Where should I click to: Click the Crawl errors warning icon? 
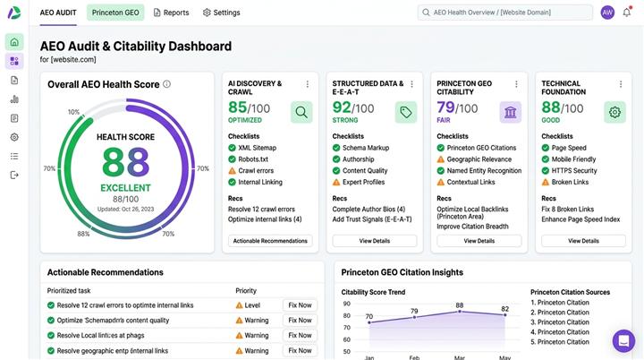pyautogui.click(x=232, y=170)
